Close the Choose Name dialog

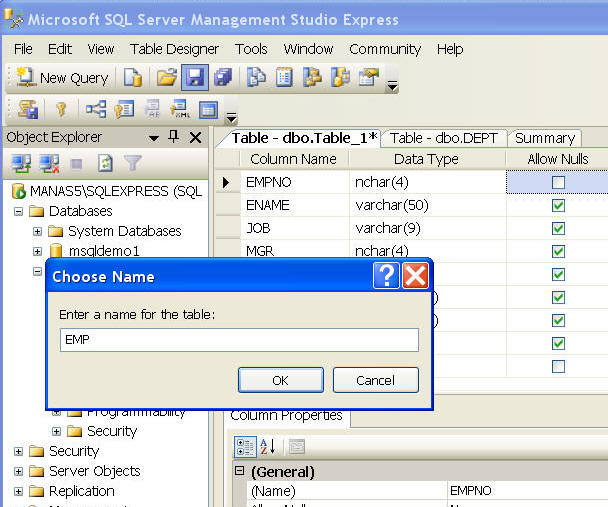click(x=415, y=276)
